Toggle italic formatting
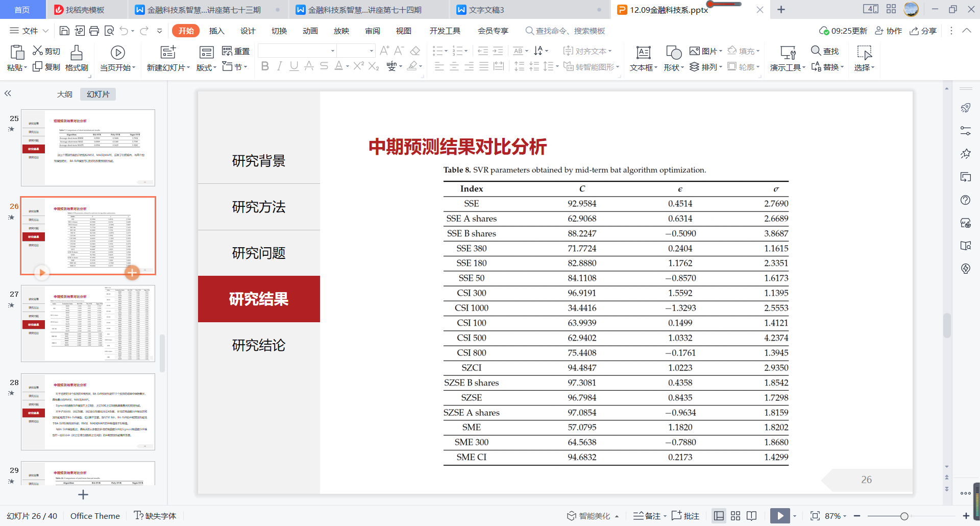 [x=279, y=66]
